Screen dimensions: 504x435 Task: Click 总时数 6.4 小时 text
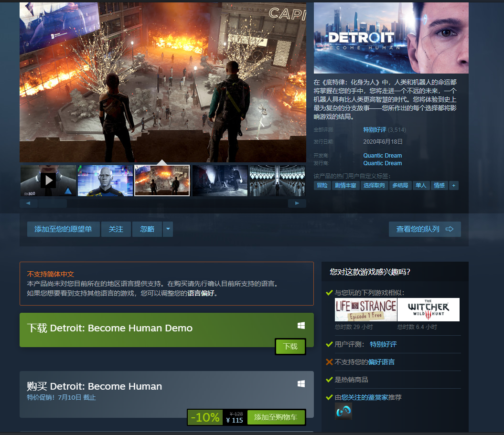point(417,327)
